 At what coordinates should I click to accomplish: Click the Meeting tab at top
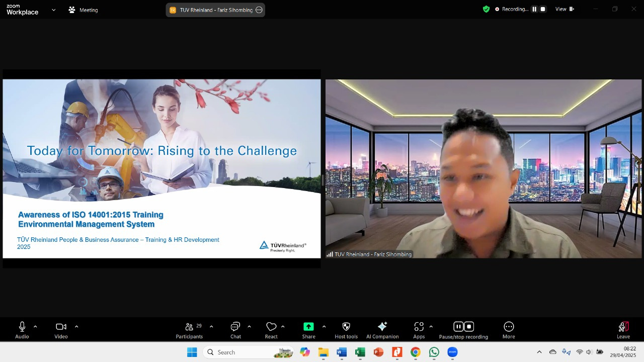coord(84,10)
